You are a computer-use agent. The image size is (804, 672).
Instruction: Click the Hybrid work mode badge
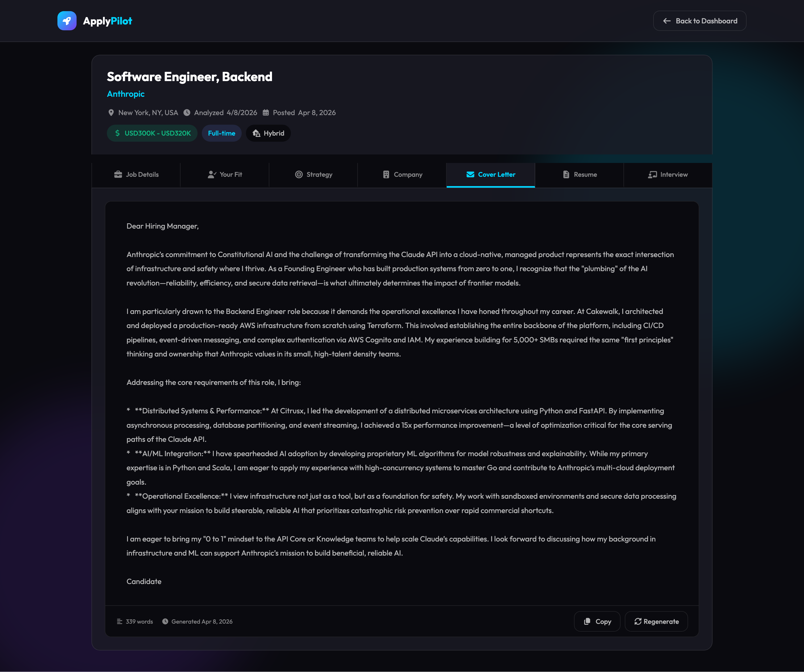[268, 133]
